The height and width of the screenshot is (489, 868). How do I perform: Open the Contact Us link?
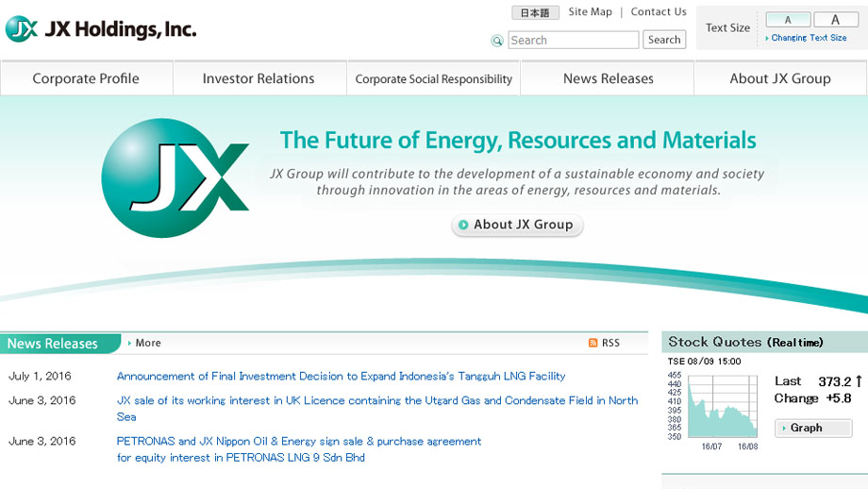pos(659,11)
